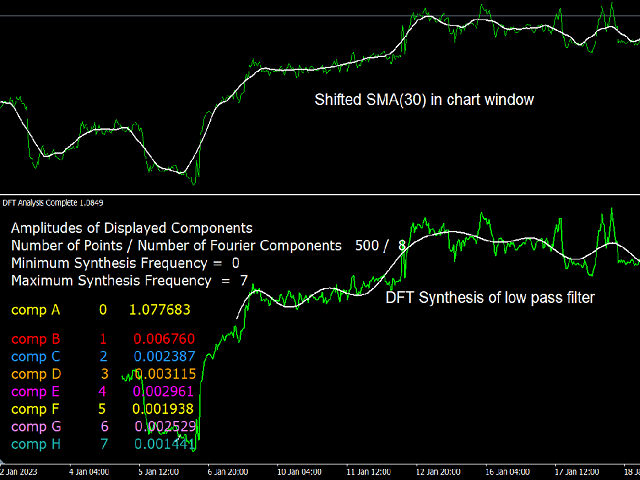640x480 pixels.
Task: Click the 'Amplitudes of Displayed Components' heading
Action: coord(132,228)
